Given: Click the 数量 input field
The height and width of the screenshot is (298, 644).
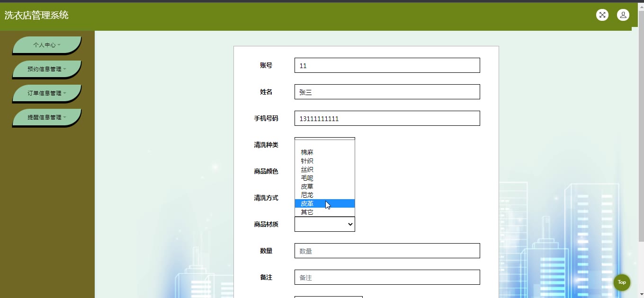Looking at the screenshot, I should [387, 251].
